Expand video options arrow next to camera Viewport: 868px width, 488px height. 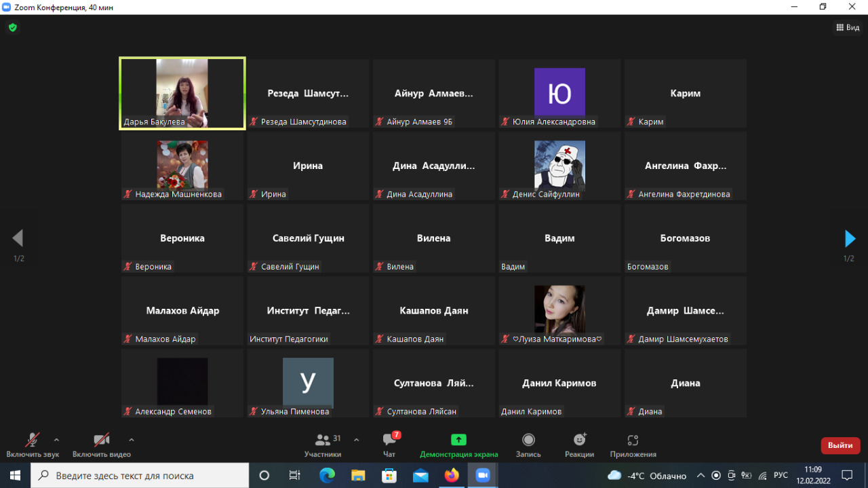(132, 439)
